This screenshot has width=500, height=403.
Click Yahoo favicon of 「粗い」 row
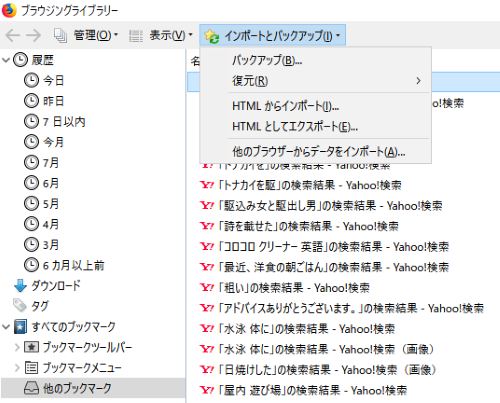click(207, 287)
